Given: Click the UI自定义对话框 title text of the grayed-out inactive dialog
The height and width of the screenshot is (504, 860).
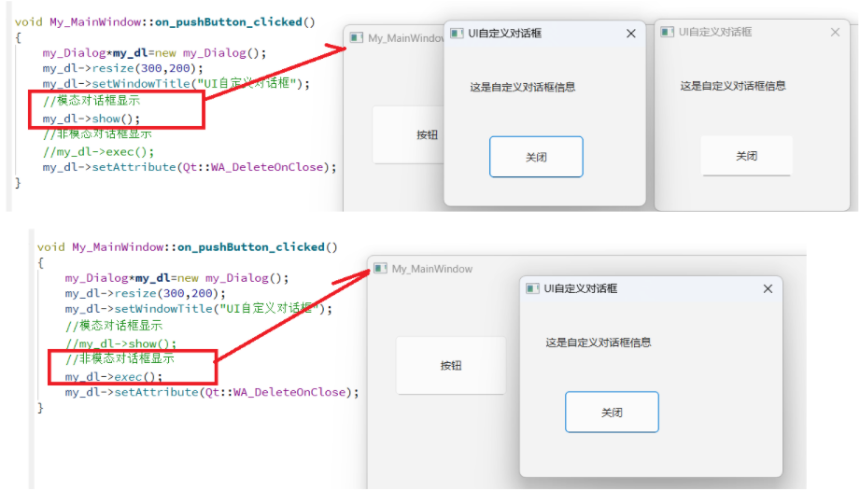Looking at the screenshot, I should (715, 32).
